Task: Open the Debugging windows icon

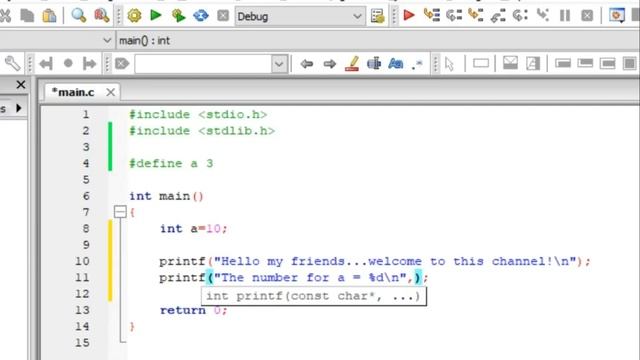Action: (617, 16)
